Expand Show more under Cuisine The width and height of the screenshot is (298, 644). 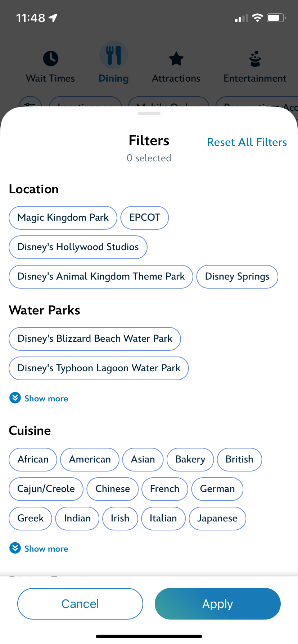pos(46,549)
